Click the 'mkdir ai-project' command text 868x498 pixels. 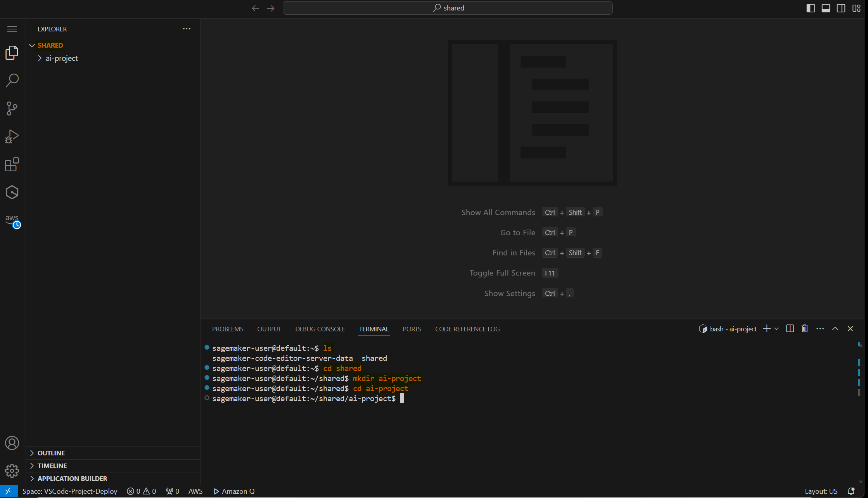point(387,378)
